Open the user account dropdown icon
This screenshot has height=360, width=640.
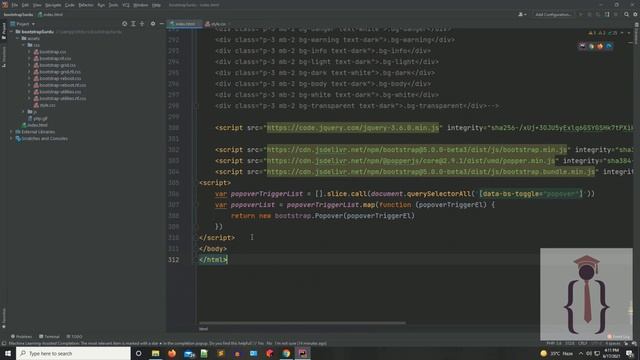coord(522,14)
